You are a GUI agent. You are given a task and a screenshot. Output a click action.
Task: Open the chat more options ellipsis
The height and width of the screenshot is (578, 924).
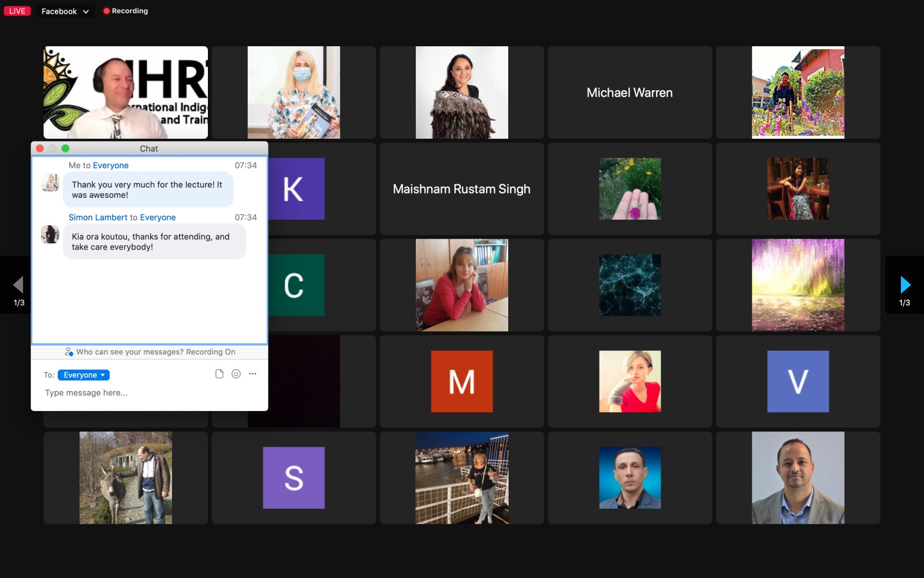(252, 374)
